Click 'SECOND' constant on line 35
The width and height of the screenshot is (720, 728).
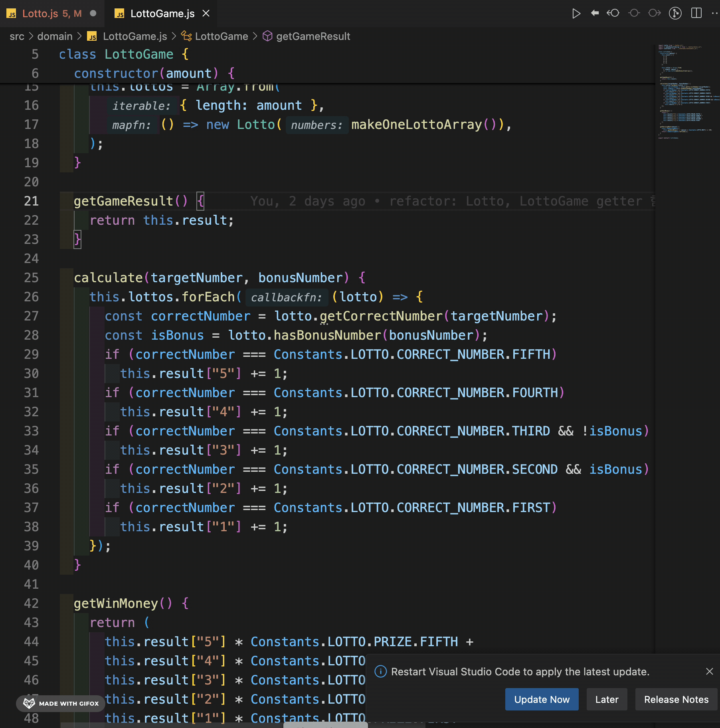(535, 469)
